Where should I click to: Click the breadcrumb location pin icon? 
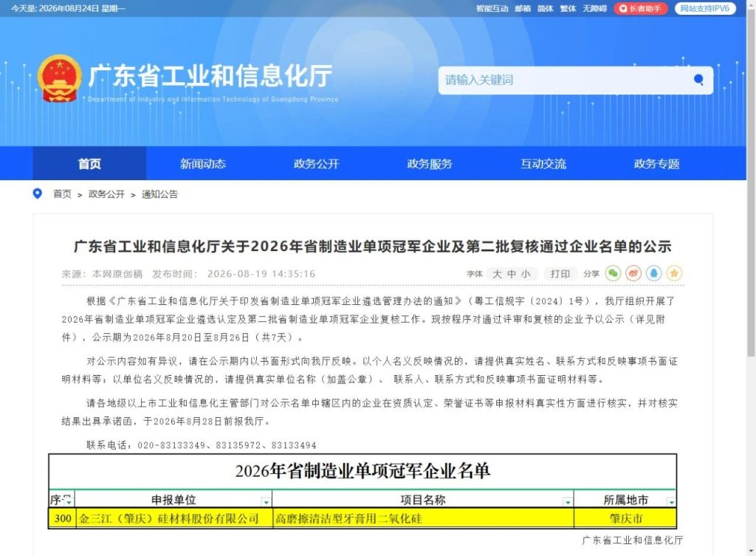(37, 193)
